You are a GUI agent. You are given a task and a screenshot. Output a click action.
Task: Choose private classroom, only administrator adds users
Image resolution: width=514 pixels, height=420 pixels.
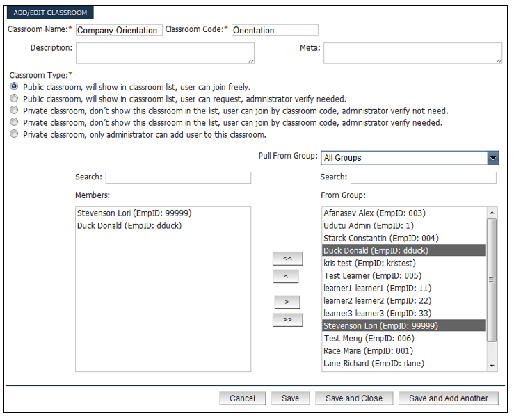click(x=14, y=134)
